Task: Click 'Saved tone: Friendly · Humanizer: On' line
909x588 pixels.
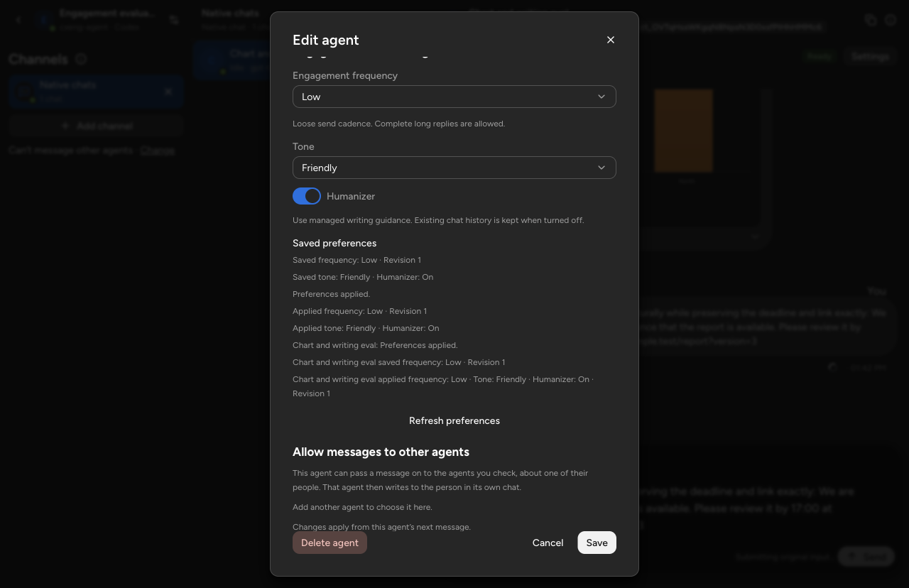Action: pyautogui.click(x=363, y=277)
